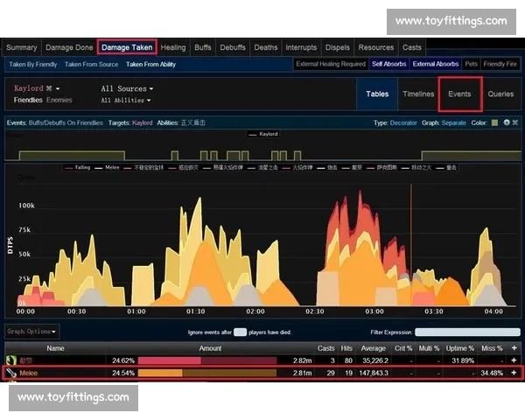Toggle the External Absorbs filter

[x=435, y=64]
